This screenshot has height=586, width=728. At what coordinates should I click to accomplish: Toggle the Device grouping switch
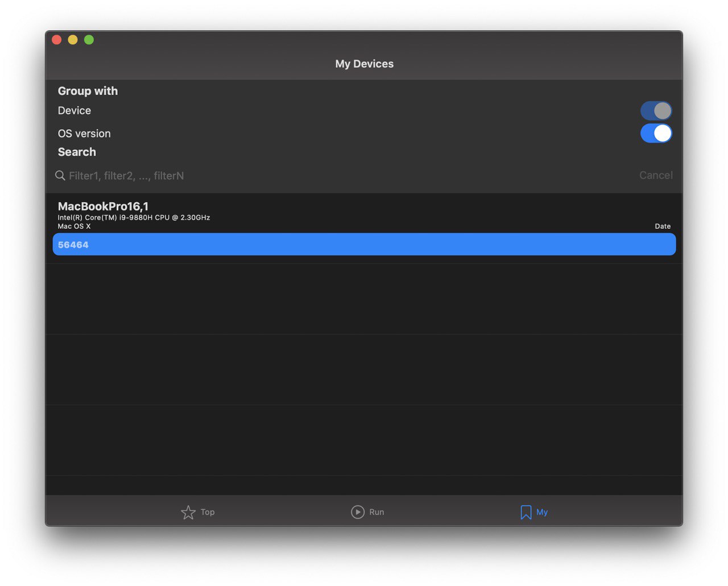656,110
